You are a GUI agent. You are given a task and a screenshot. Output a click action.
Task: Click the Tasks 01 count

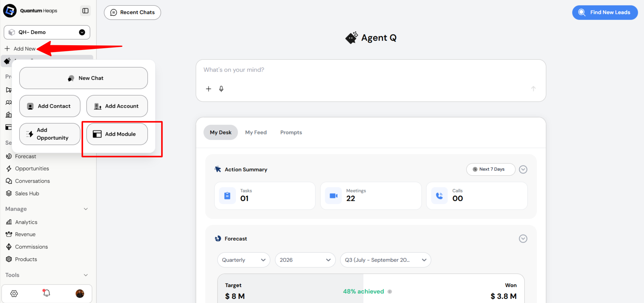[x=244, y=198]
